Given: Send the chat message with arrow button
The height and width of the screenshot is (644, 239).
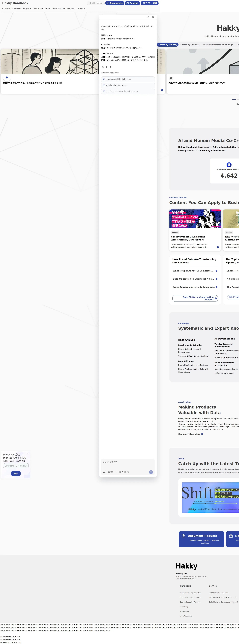Looking at the screenshot, I should [151, 472].
